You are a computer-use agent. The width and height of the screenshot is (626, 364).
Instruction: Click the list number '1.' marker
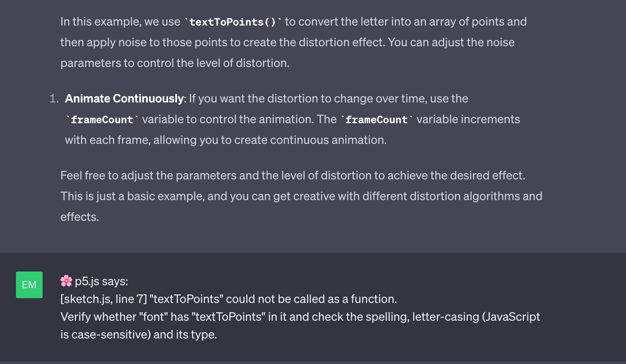pos(54,98)
